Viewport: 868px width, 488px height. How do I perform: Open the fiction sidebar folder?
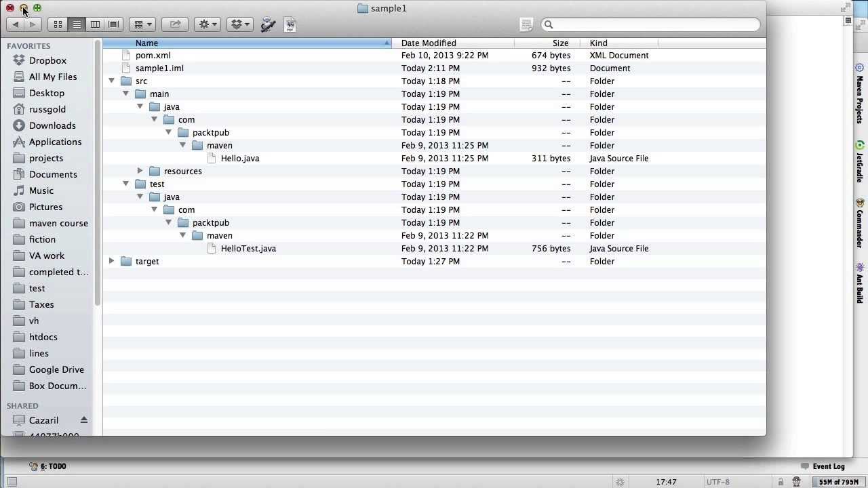[42, 239]
